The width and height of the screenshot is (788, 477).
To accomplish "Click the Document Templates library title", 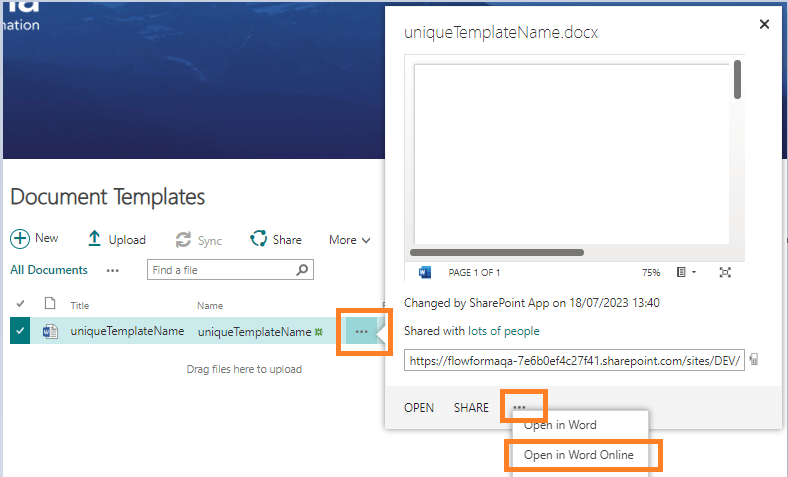I will (x=108, y=197).
